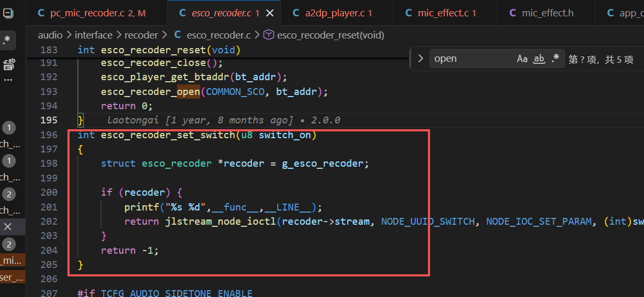
Task: Click the laotongai git blame annotation
Action: (224, 120)
